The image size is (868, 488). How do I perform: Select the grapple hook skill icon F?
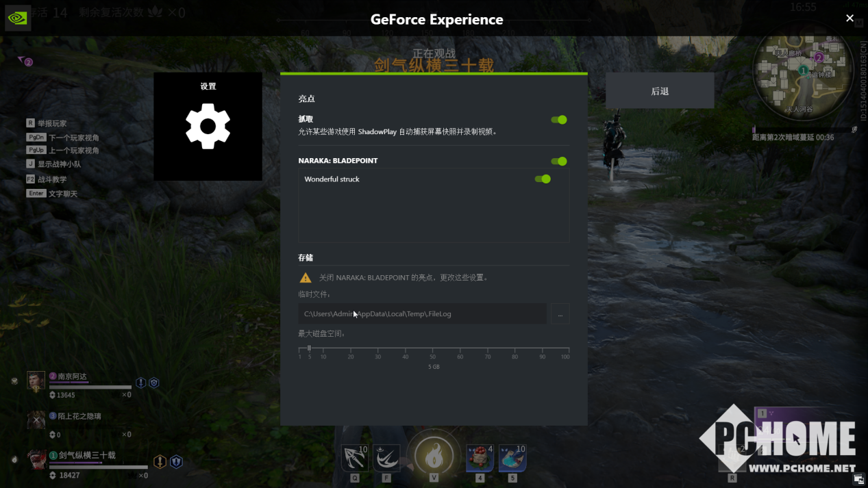point(386,458)
